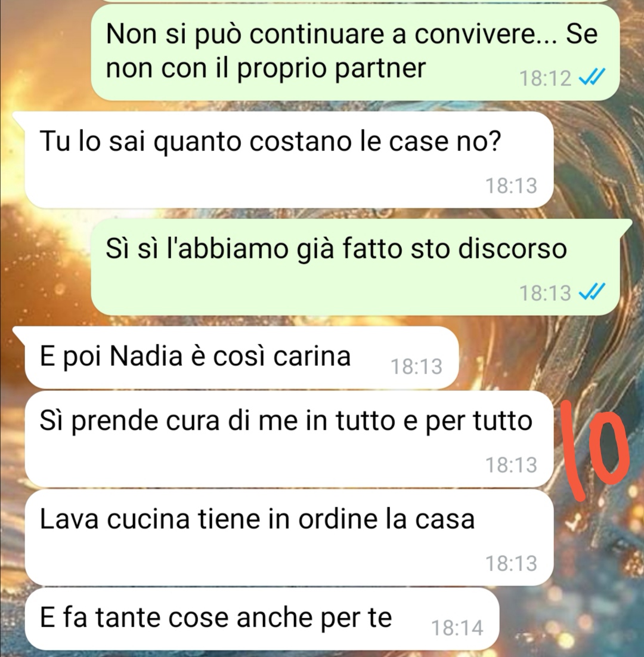Tap the 18:14 timestamp on the last message
Image resolution: width=644 pixels, height=657 pixels.
click(457, 628)
